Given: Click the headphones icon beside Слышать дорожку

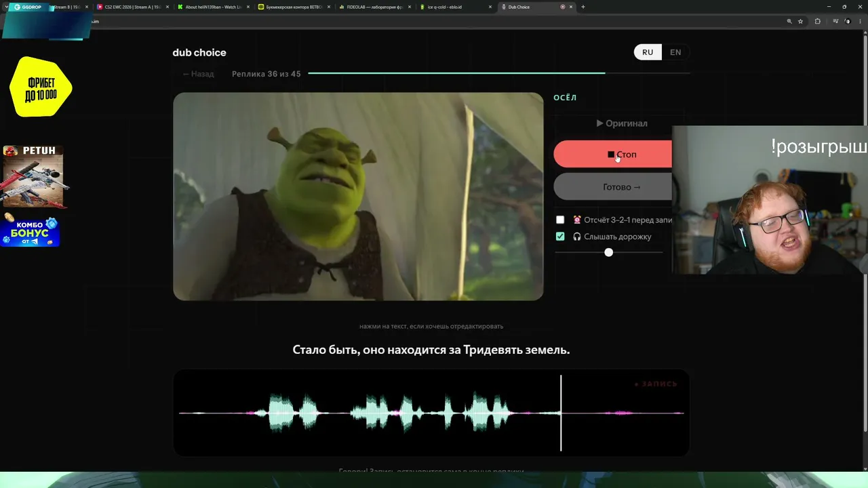Looking at the screenshot, I should tap(577, 237).
